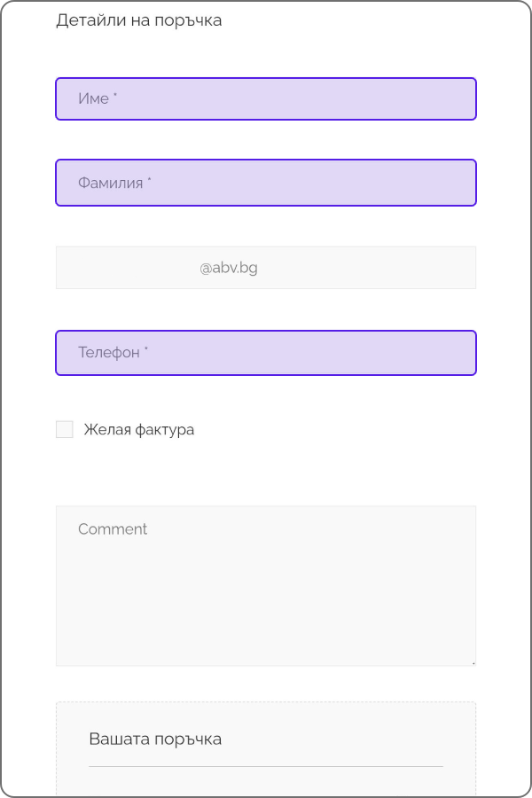This screenshot has width=532, height=798.
Task: Click the Фамилия placeholder text
Action: pos(110,184)
